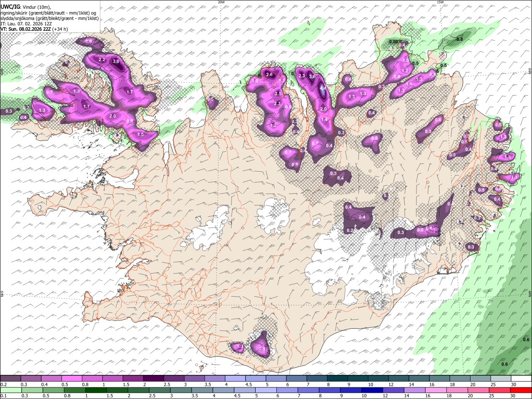Click the '4.4' snowfall peak value on map
Screen dimensions: 532x399
[323, 89]
